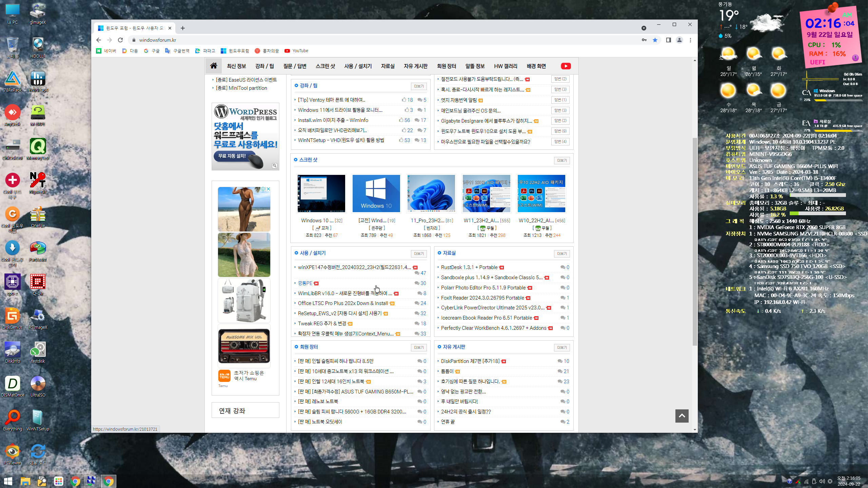Reload the page in Chrome

click(x=120, y=40)
